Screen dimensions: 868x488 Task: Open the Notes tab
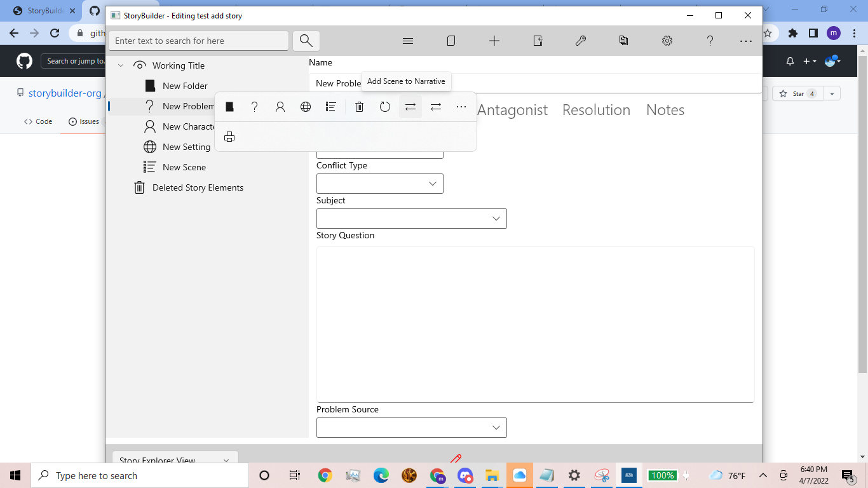[x=665, y=109]
